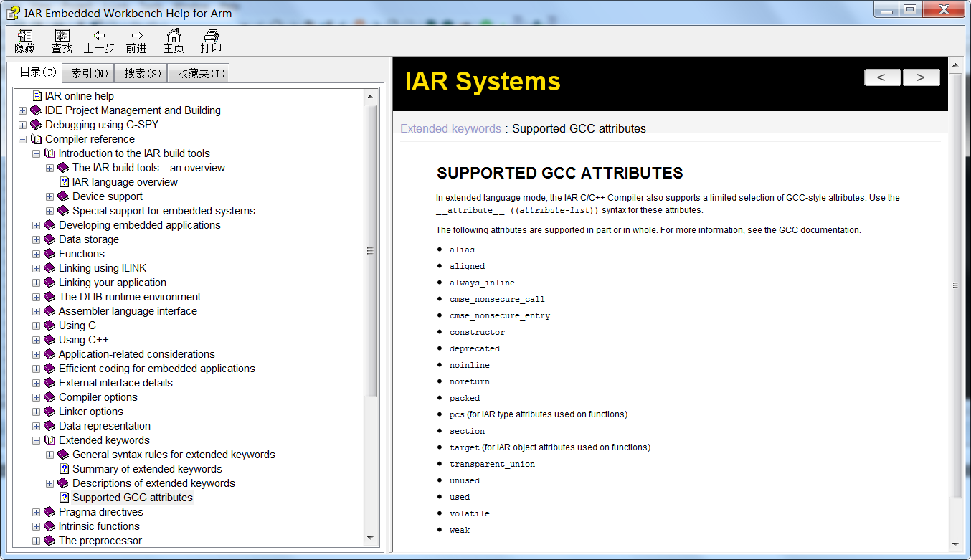Click open-book icon beside Compiler reference

pyautogui.click(x=36, y=139)
